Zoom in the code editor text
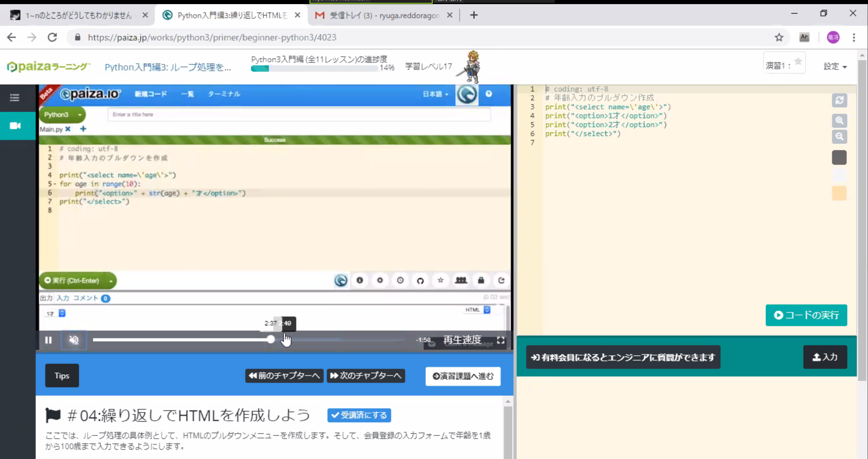 tap(839, 121)
